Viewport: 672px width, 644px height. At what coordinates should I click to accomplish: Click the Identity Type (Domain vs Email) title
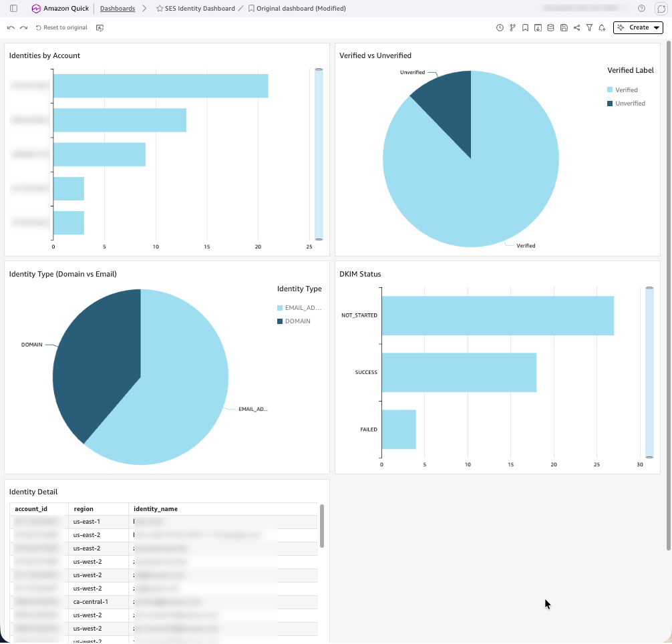pyautogui.click(x=63, y=274)
